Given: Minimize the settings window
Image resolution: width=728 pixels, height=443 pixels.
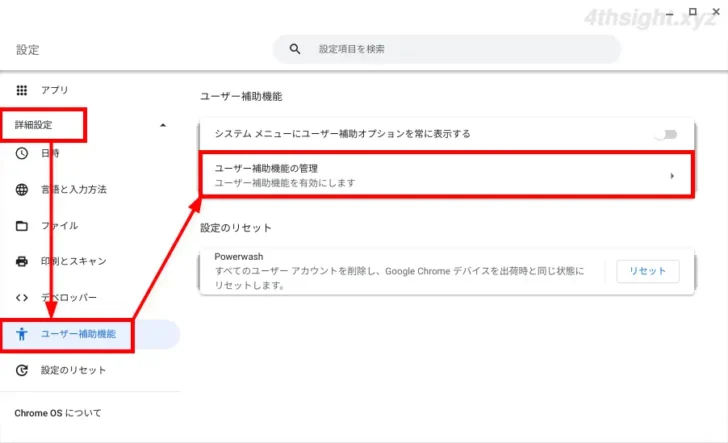Looking at the screenshot, I should point(670,14).
